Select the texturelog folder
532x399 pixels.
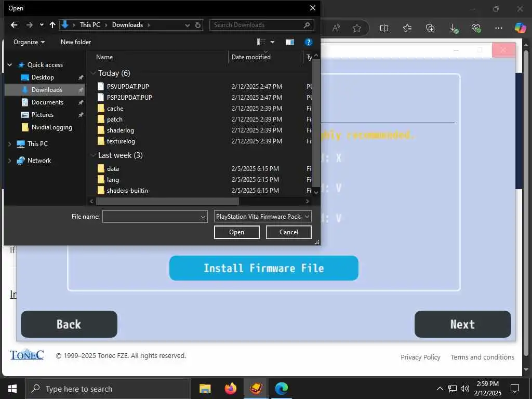121,141
